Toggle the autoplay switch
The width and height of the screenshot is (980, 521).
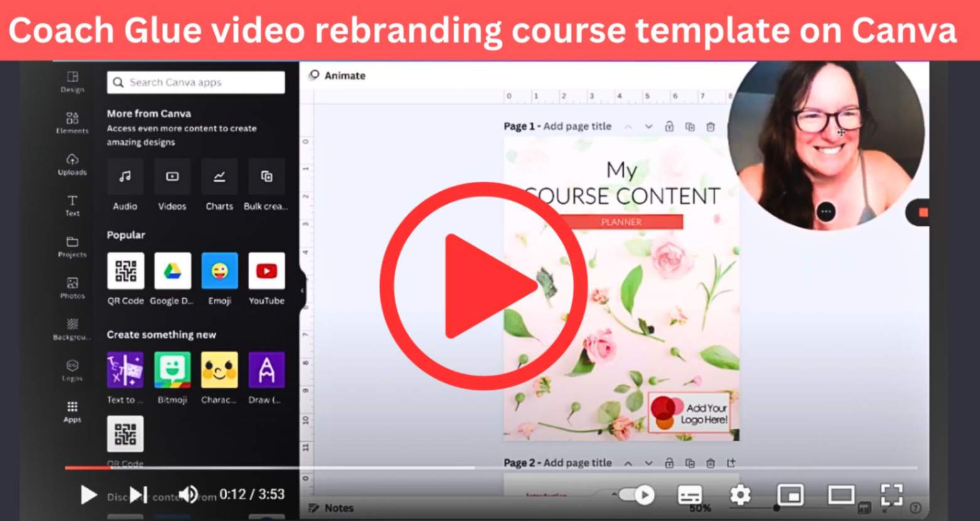tap(636, 495)
